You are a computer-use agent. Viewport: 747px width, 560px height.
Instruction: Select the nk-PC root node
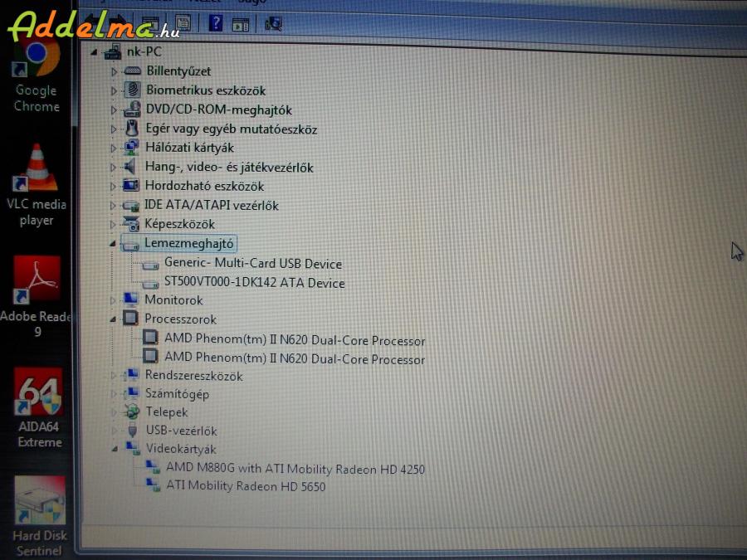144,51
